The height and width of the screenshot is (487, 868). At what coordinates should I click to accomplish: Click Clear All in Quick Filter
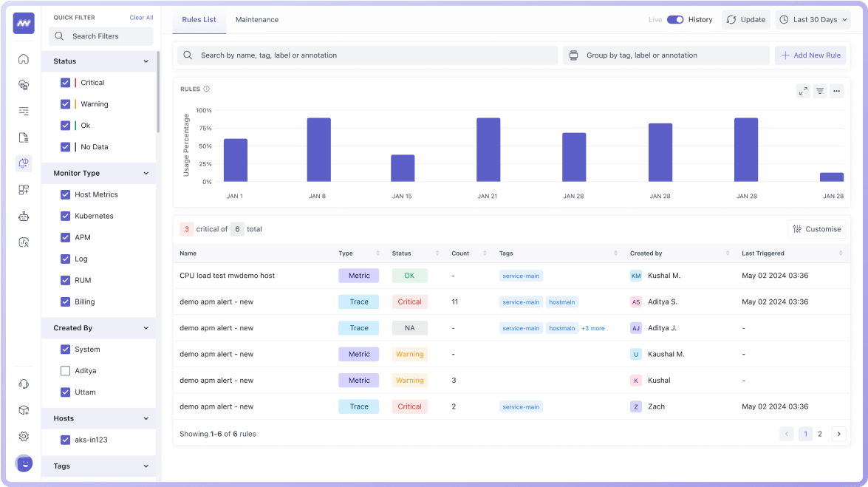click(x=141, y=18)
